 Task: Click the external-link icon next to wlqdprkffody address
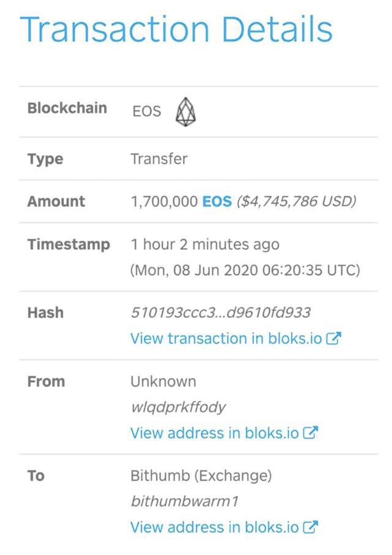pos(310,432)
